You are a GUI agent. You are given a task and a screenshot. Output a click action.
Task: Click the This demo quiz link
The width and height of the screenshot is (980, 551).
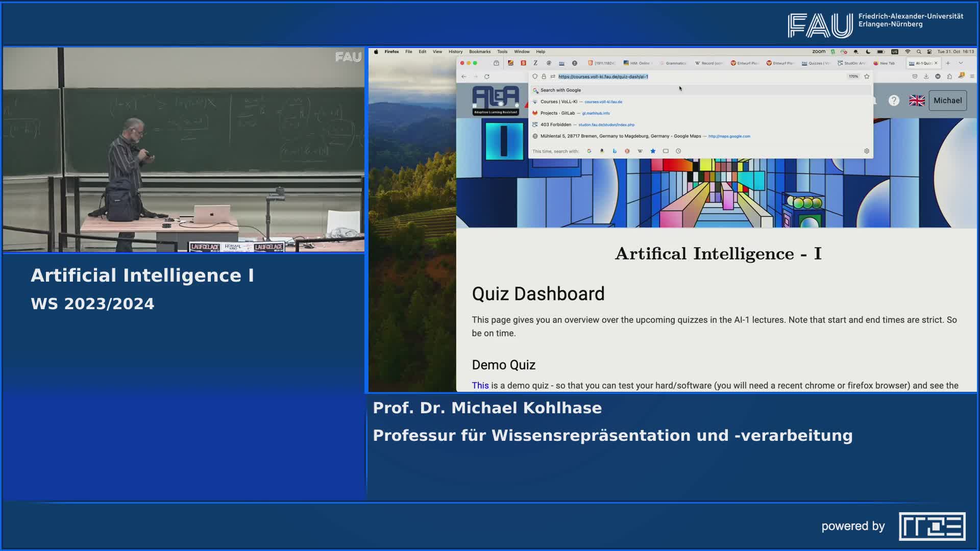(480, 385)
